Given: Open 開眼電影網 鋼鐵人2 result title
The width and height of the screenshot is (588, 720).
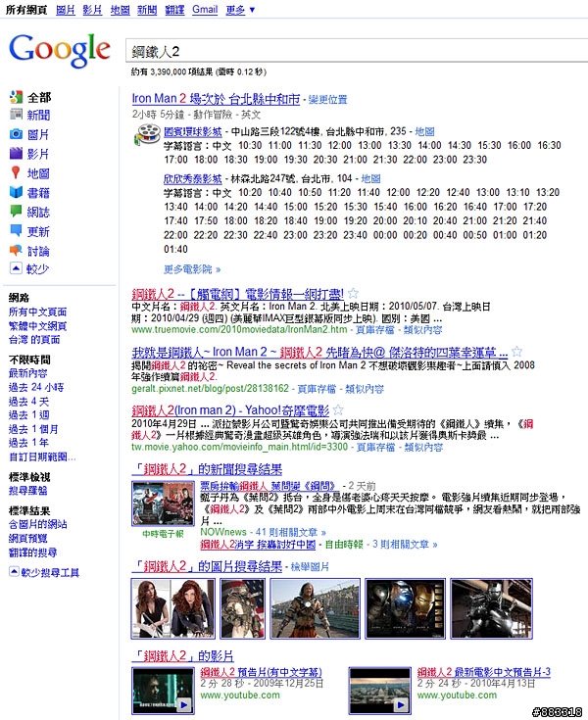Looking at the screenshot, I should point(237,294).
